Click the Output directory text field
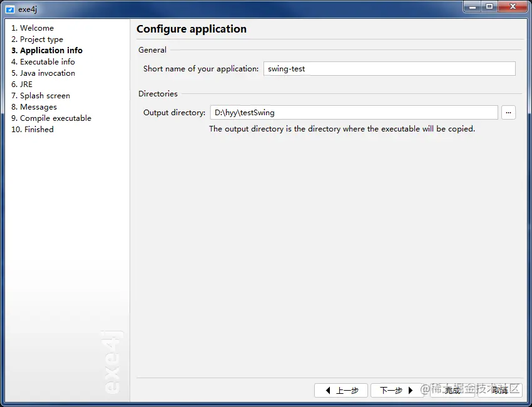 tap(354, 112)
